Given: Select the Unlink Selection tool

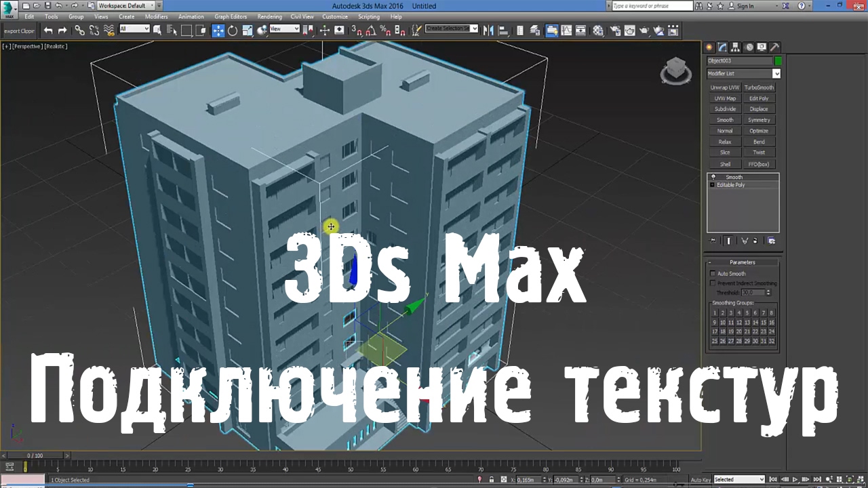Looking at the screenshot, I should (x=94, y=30).
